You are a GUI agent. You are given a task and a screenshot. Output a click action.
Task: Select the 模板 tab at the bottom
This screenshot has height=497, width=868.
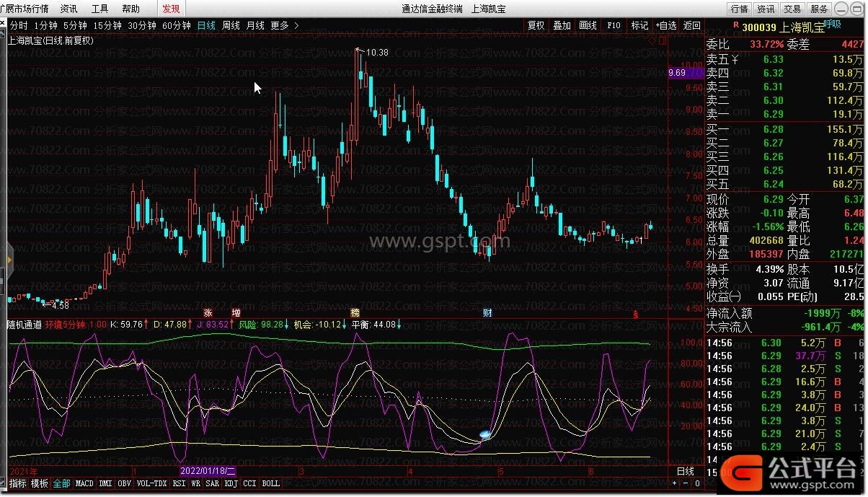click(x=40, y=483)
